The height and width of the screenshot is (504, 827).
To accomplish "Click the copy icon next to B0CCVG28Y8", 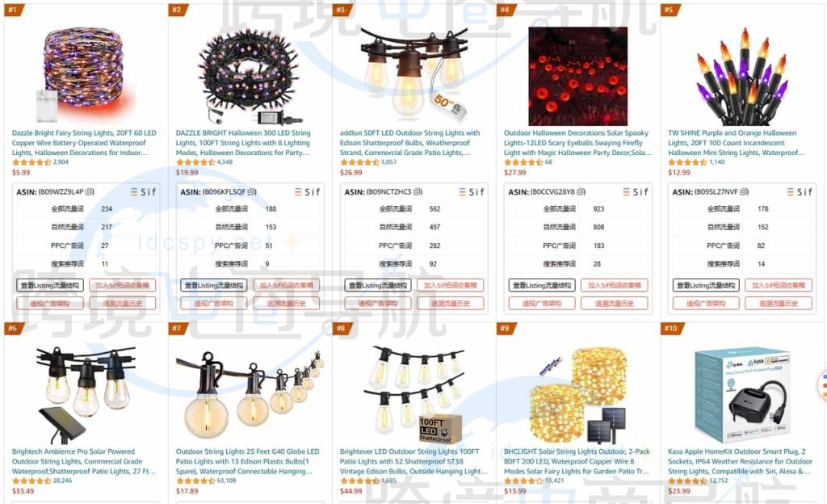I will (x=580, y=192).
